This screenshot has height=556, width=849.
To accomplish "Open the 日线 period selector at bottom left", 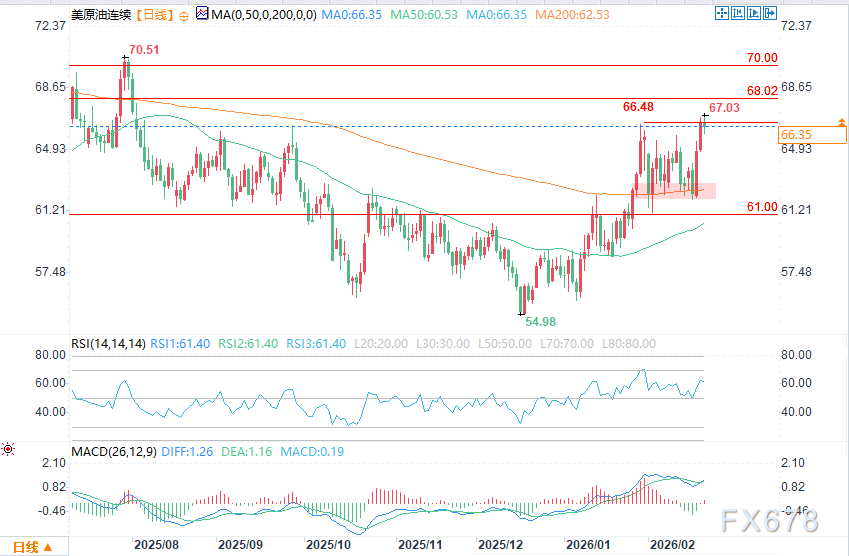I will coord(32,547).
